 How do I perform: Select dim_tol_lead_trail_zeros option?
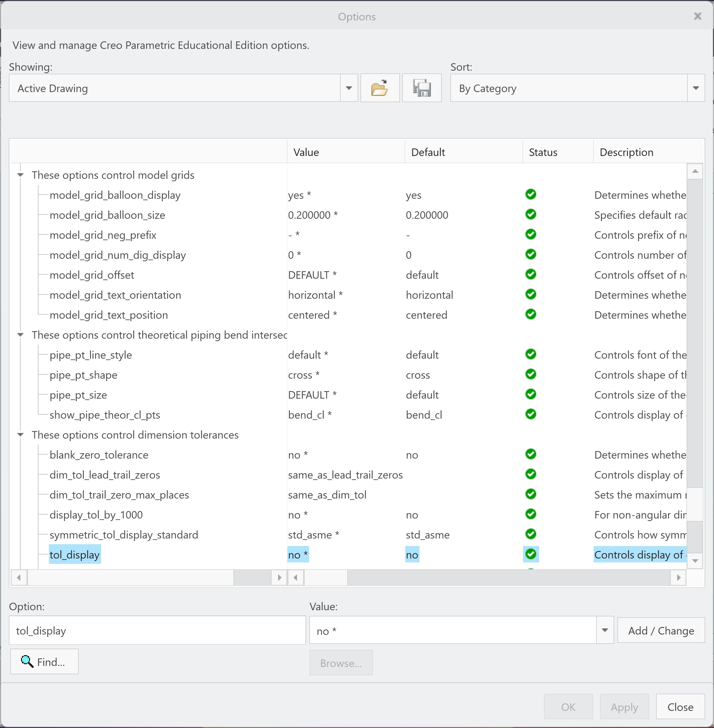coord(105,475)
